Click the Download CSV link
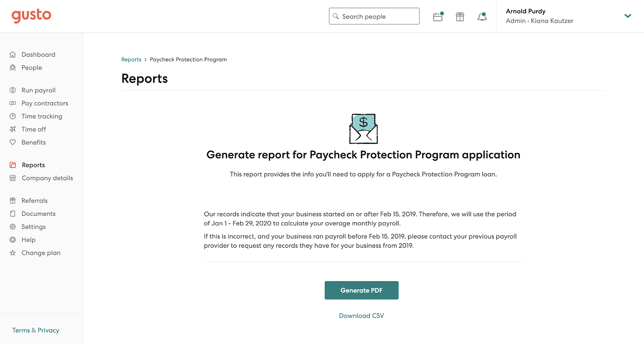644x344 pixels. [x=361, y=316]
